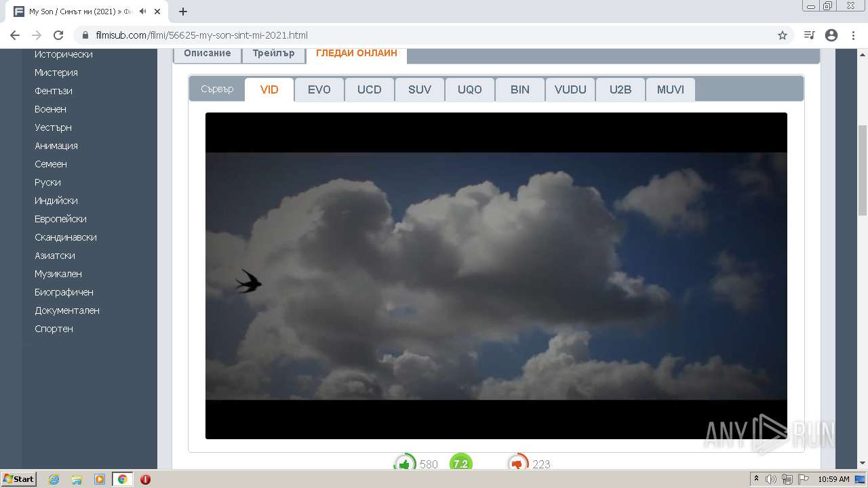Click the video player frame
Viewport: 868px width, 488px height.
(x=496, y=276)
